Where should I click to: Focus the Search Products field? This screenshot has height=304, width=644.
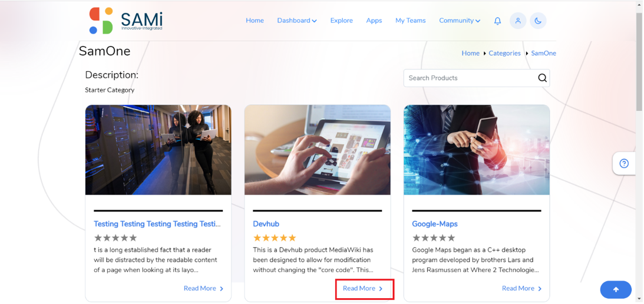click(477, 78)
